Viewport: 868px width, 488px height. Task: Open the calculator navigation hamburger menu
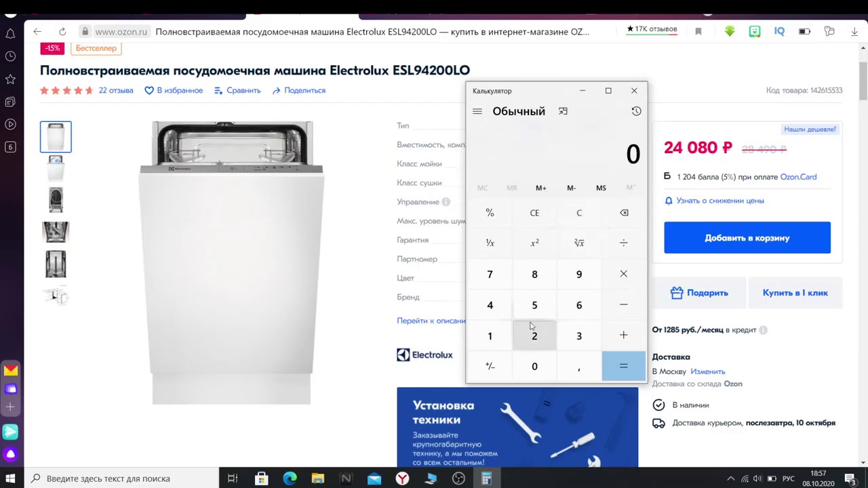pos(477,111)
